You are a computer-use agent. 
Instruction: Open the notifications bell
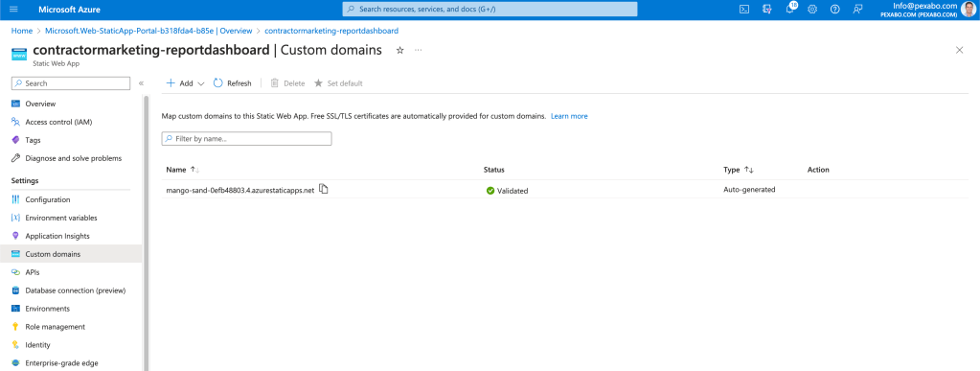click(x=790, y=10)
